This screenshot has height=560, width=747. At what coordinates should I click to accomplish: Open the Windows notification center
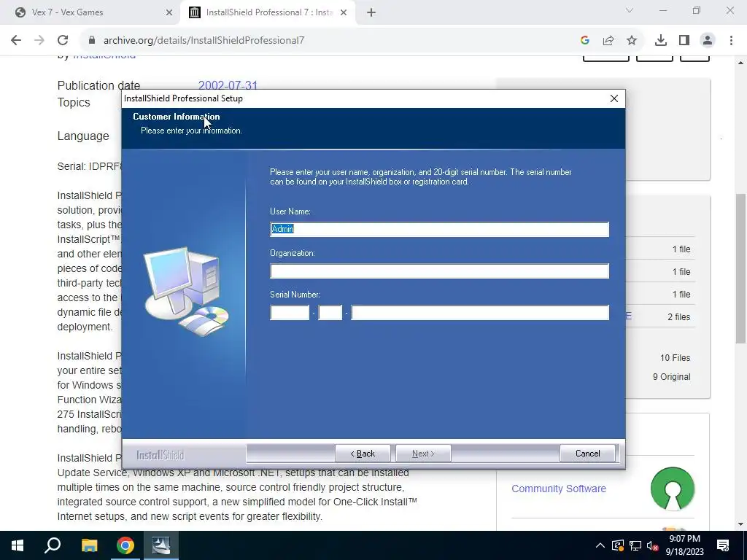[723, 545]
